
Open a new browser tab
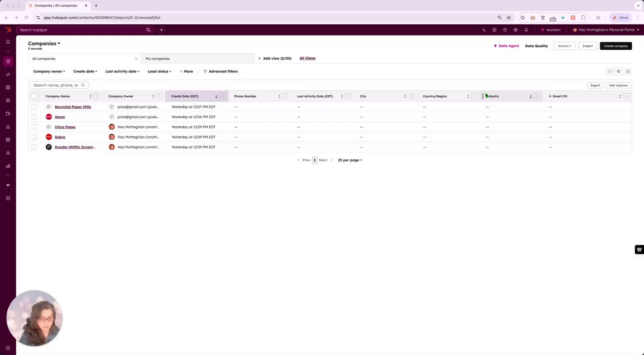[96, 5]
